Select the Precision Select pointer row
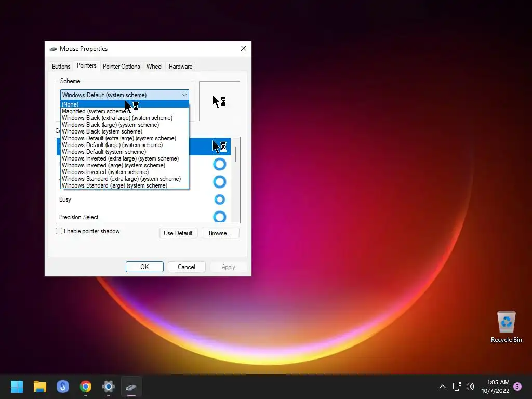Screen dimensions: 532x399 coord(143,217)
